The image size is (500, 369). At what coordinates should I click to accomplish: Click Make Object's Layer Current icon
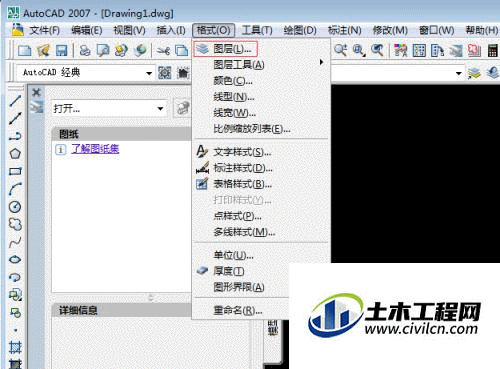pos(474,73)
